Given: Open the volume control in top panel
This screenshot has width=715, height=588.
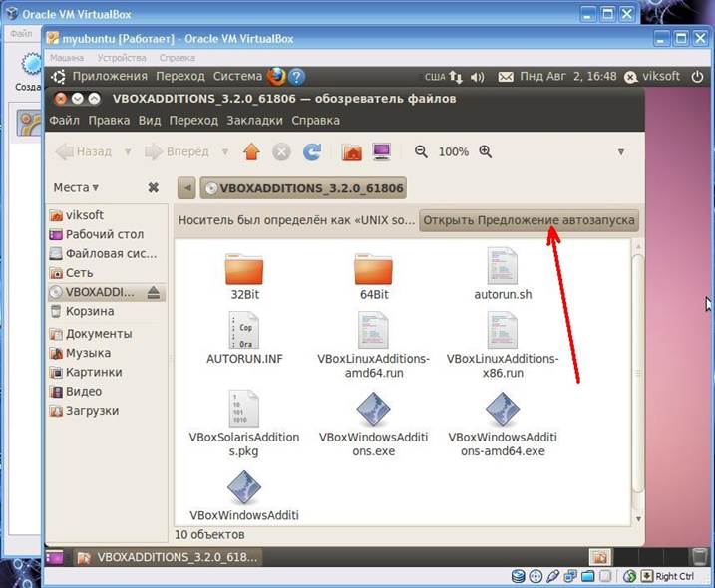Looking at the screenshot, I should pyautogui.click(x=477, y=77).
